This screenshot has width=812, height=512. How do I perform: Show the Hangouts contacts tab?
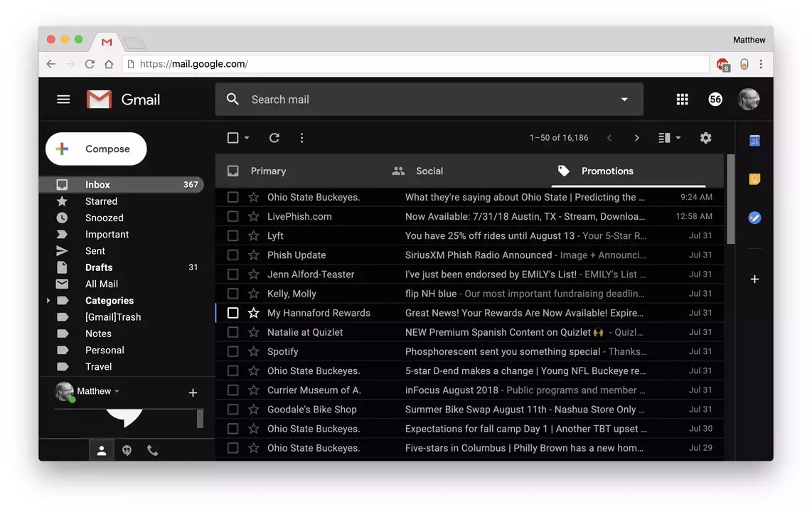click(102, 450)
